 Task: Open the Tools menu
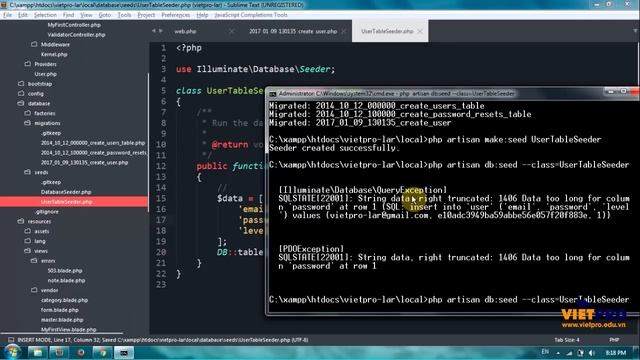pyautogui.click(x=124, y=15)
